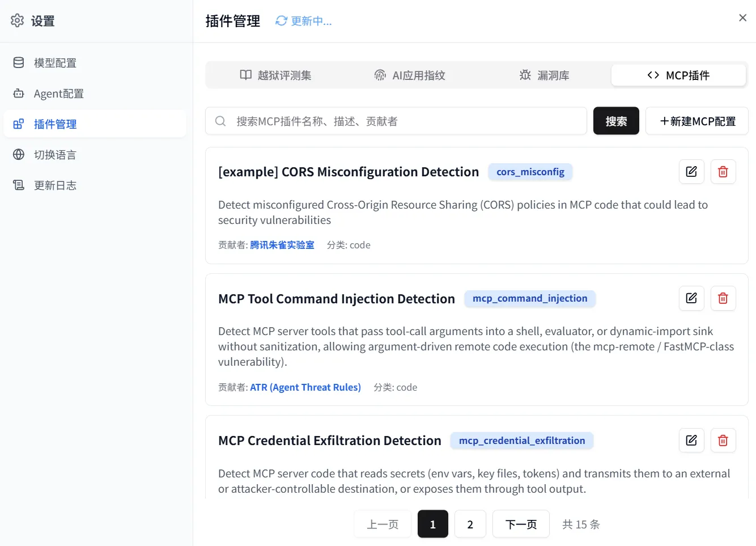
Task: Switch to the 漏洞库 tab
Action: point(544,75)
